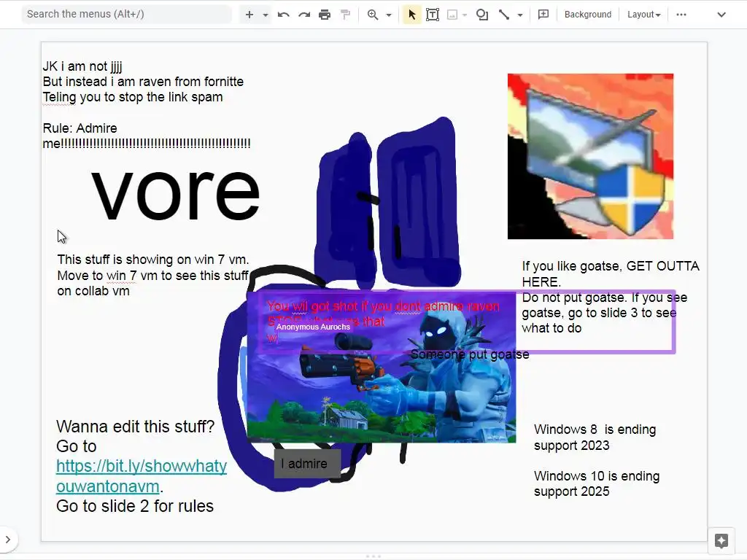747x560 pixels.
Task: Click the 'Go to slide 2 for rules' text
Action: coord(135,506)
